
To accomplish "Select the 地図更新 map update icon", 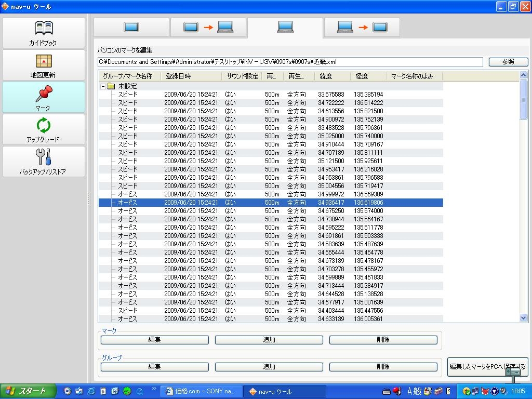I will (43, 65).
